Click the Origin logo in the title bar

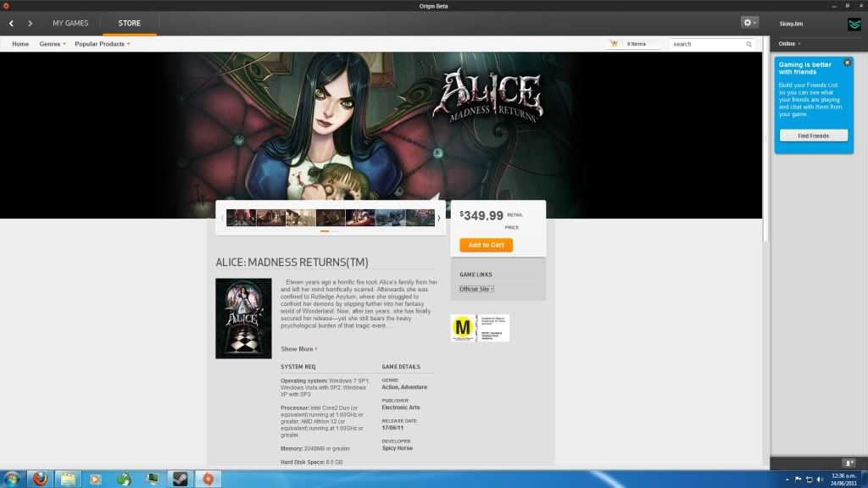click(6, 6)
